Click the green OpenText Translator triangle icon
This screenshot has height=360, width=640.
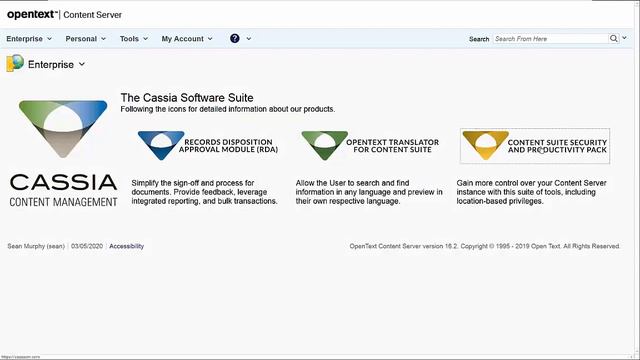(x=324, y=145)
